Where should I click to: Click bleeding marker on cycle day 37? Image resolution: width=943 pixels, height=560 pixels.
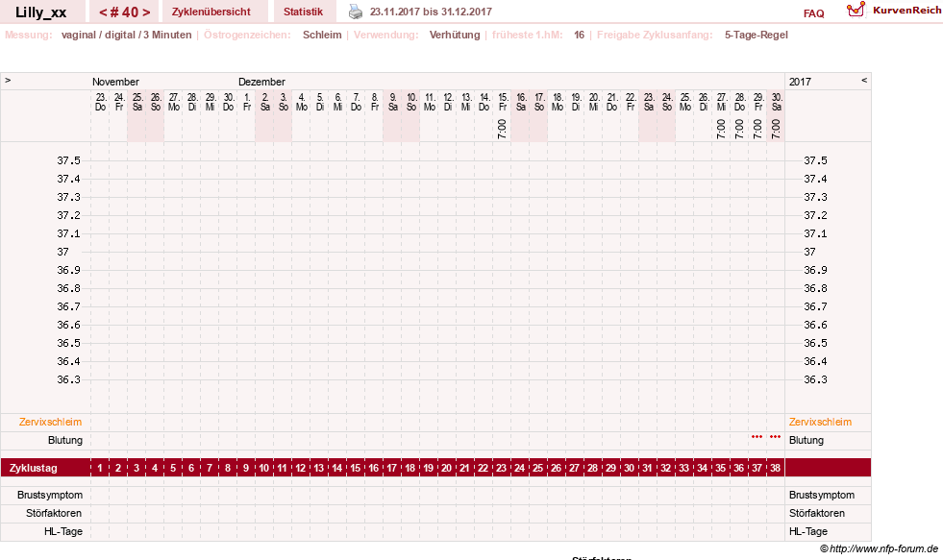757,437
